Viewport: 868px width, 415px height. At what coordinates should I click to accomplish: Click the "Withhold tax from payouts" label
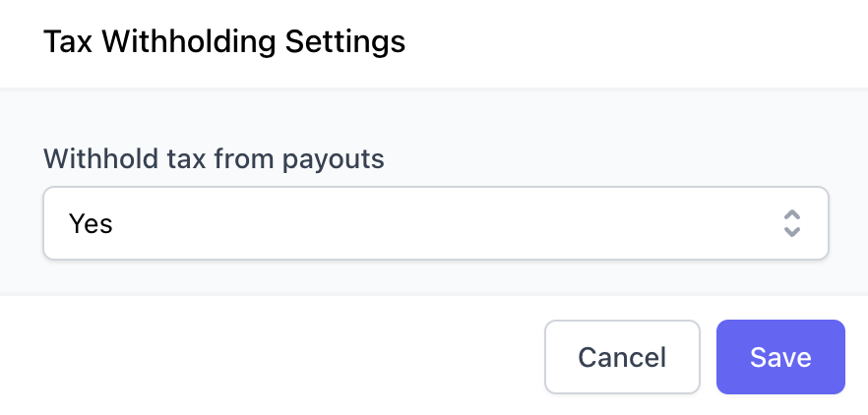pyautogui.click(x=214, y=158)
